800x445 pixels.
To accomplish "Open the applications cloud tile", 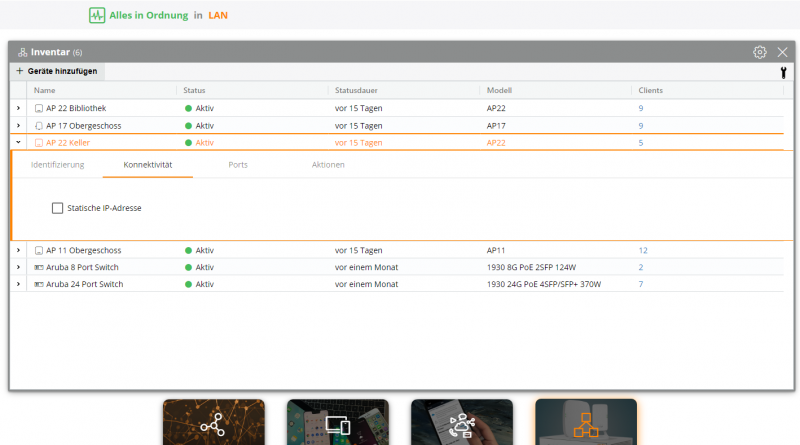I will coord(461,424).
